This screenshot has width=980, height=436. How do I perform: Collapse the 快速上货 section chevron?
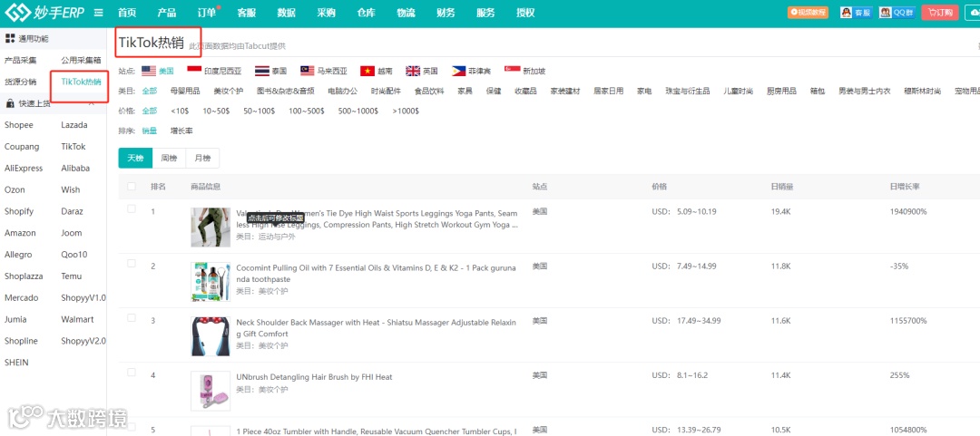pos(92,103)
